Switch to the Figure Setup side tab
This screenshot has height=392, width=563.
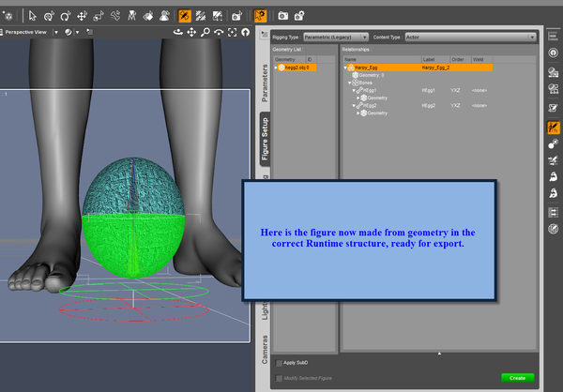click(265, 139)
